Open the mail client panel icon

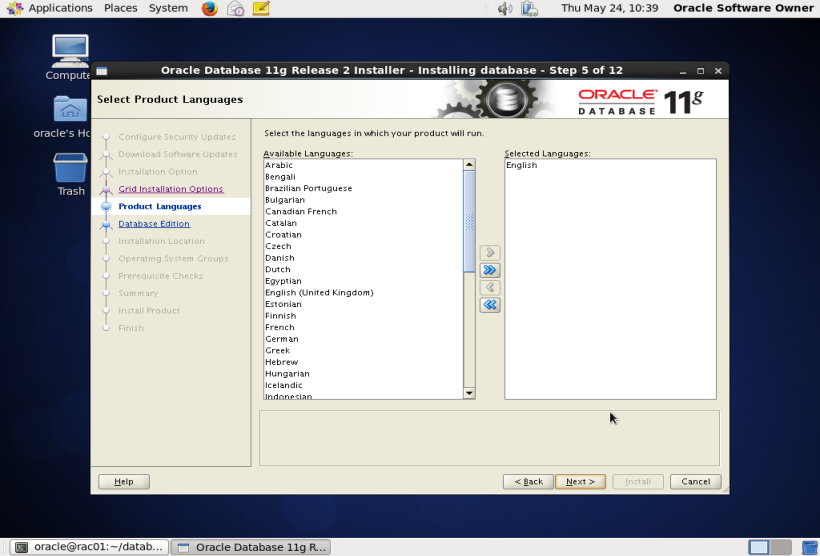(x=235, y=8)
